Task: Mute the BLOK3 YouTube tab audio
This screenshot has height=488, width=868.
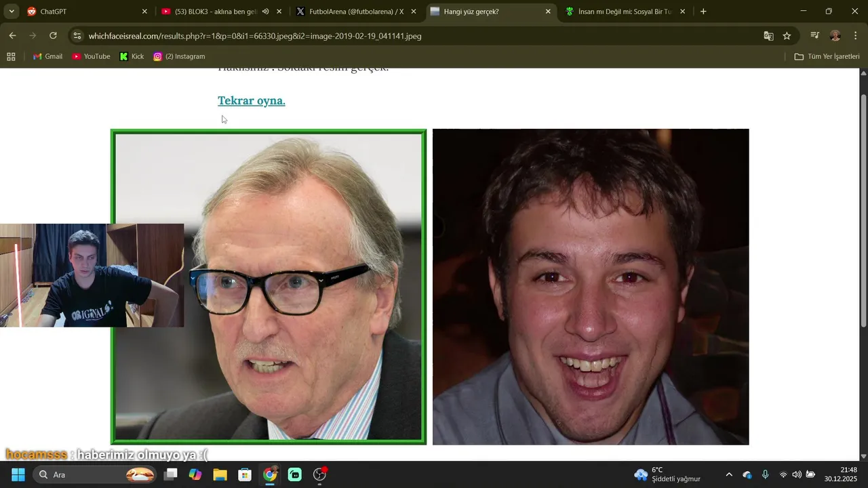Action: [x=265, y=12]
